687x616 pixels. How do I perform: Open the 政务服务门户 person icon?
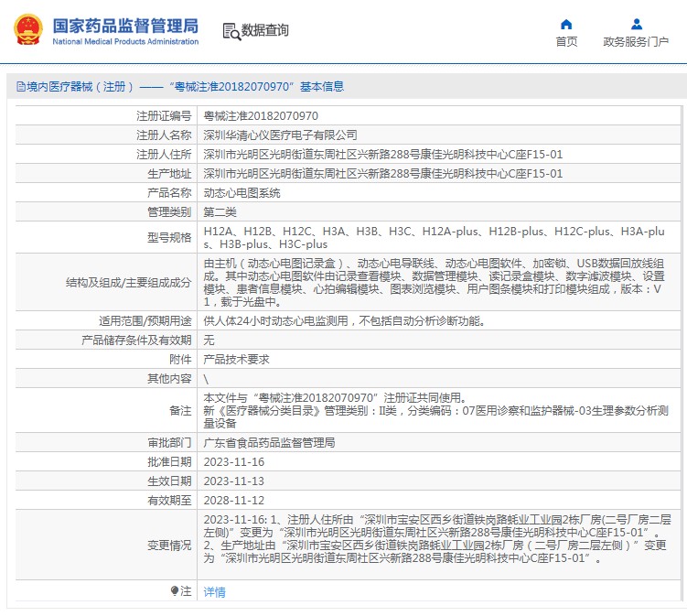(x=636, y=24)
